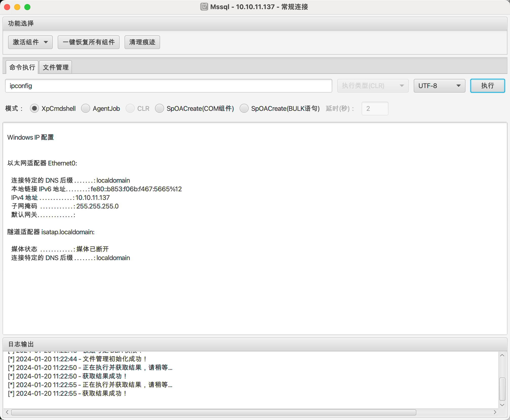510x420 pixels.
Task: Click the yellow minimize window button
Action: [x=17, y=7]
